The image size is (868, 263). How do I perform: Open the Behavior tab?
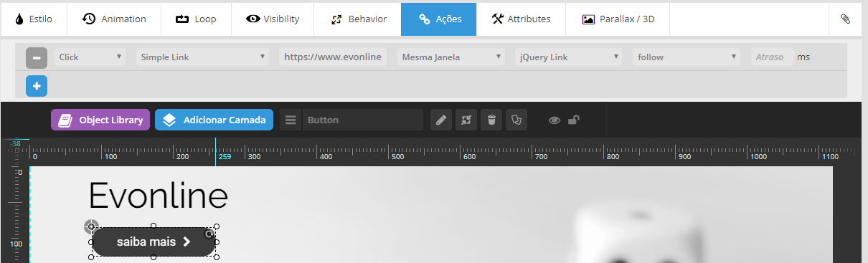[x=358, y=19]
